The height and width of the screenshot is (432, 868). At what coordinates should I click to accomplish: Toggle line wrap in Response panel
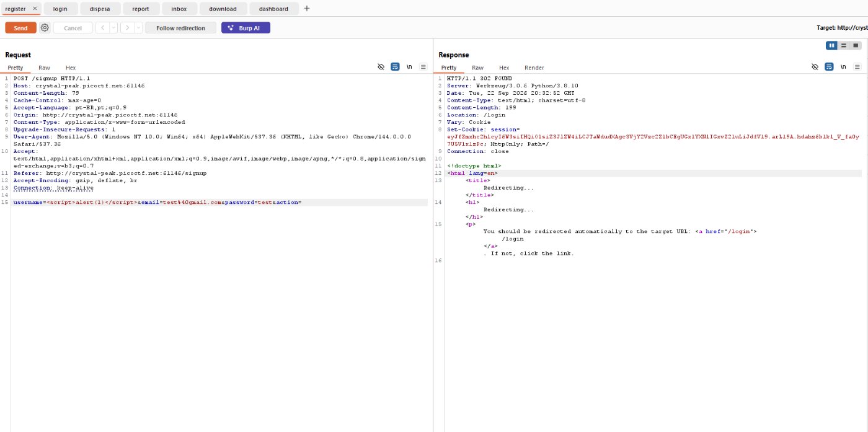pos(829,67)
